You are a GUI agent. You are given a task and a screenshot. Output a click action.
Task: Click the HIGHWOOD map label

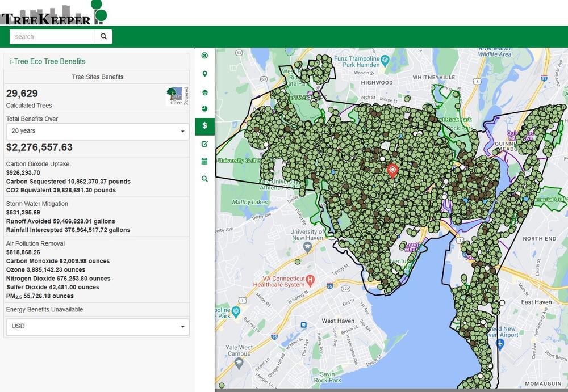coord(377,82)
